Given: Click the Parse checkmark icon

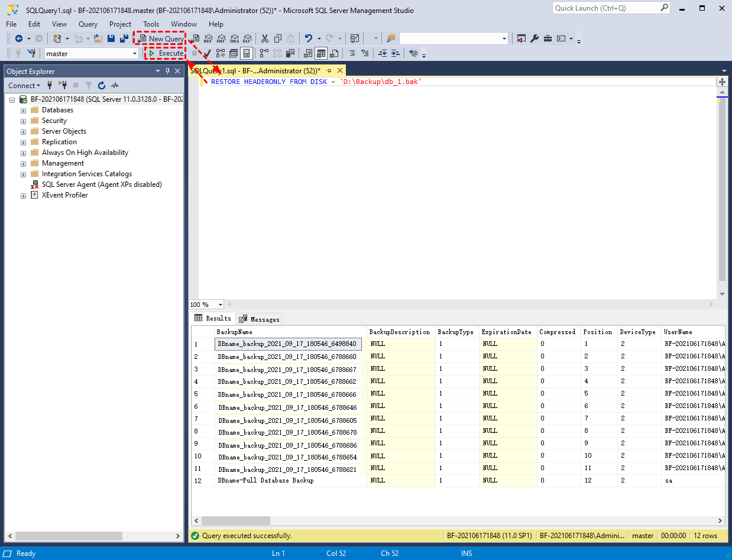Looking at the screenshot, I should point(207,53).
